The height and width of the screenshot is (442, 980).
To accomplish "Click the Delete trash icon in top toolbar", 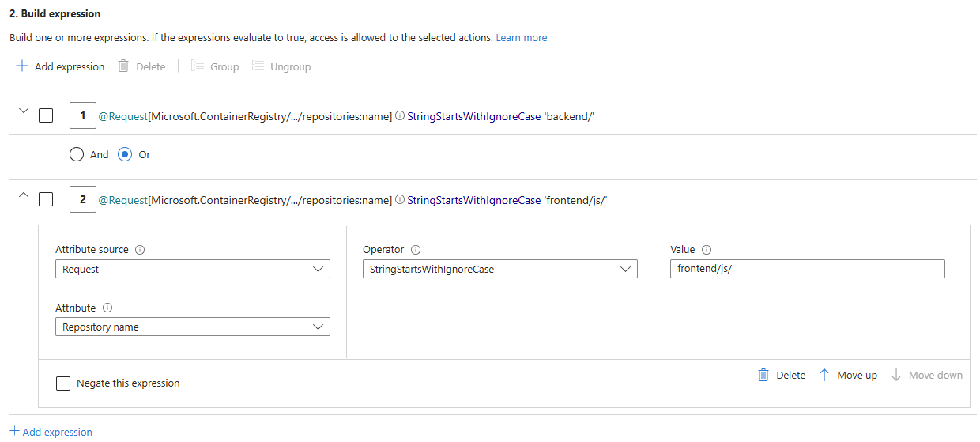I will [123, 66].
